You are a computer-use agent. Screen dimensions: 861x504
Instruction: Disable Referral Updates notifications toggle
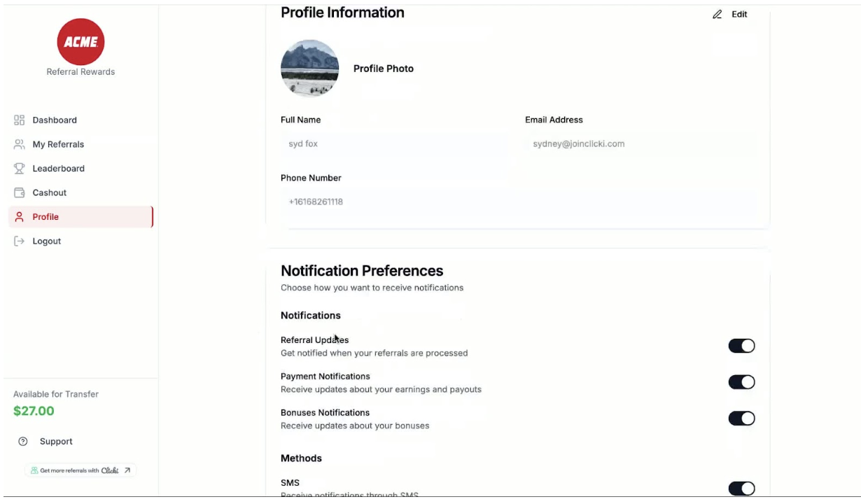click(741, 346)
